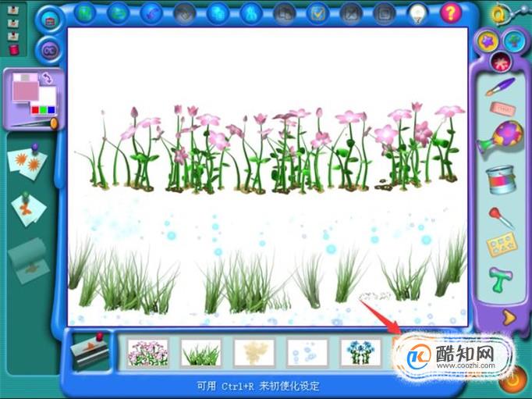Click the purple infinity loop button
The width and height of the screenshot is (532, 399).
(50, 51)
